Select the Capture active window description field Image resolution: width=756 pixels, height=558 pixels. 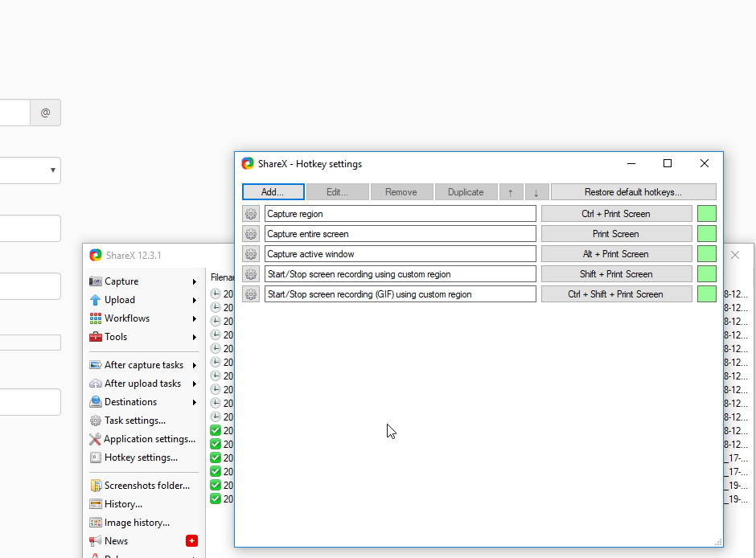(x=400, y=254)
